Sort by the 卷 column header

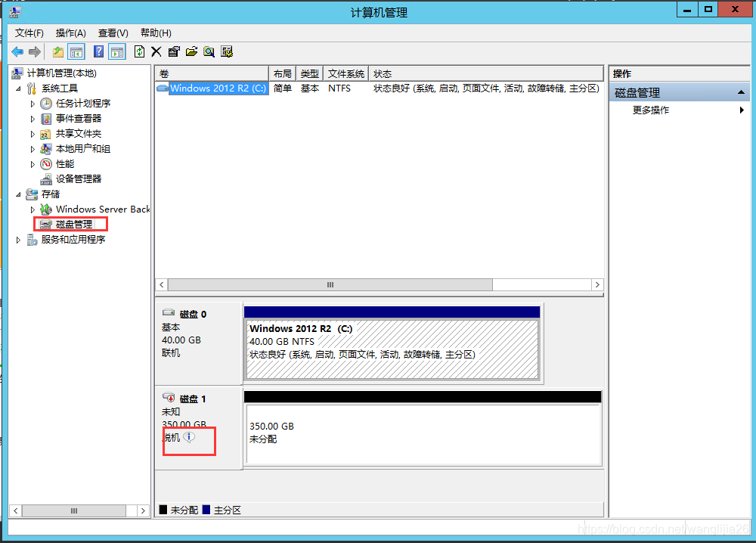click(212, 73)
